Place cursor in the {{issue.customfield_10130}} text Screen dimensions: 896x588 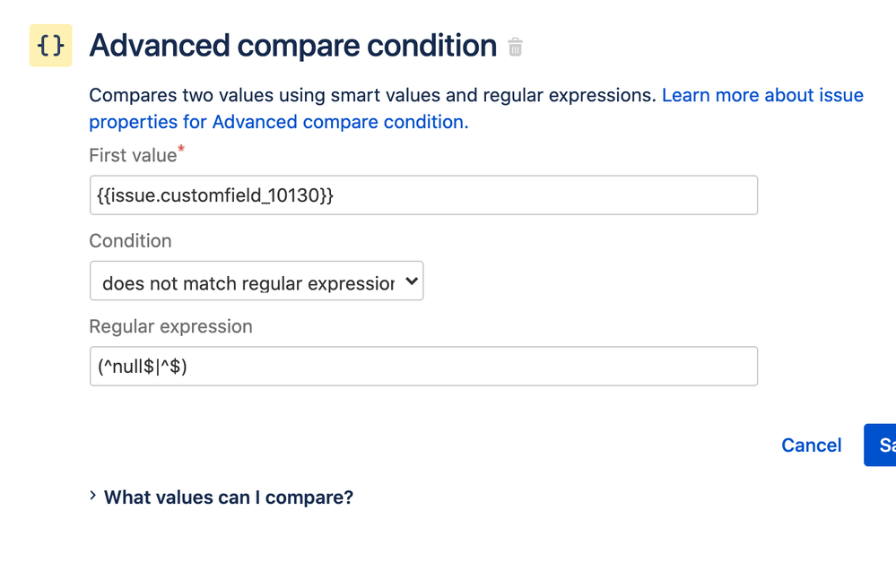(215, 195)
